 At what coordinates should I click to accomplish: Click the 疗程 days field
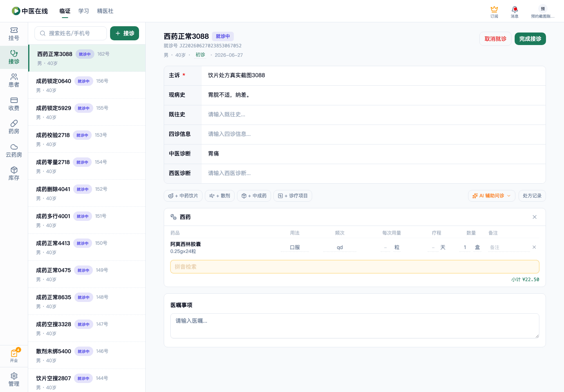433,247
